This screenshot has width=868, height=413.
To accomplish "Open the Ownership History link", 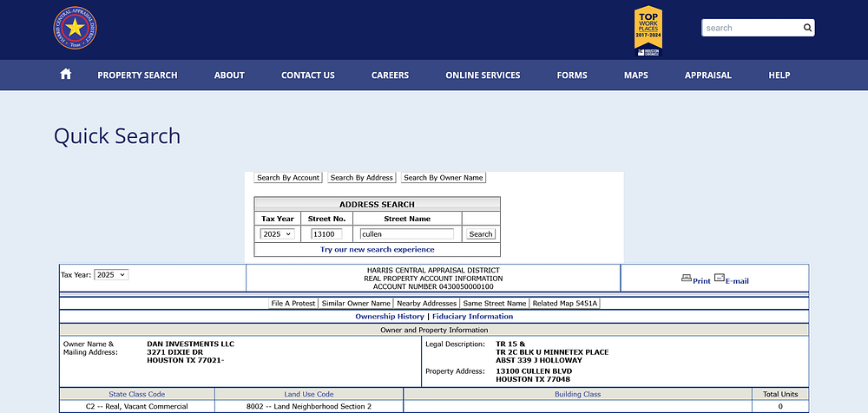I will [x=390, y=317].
